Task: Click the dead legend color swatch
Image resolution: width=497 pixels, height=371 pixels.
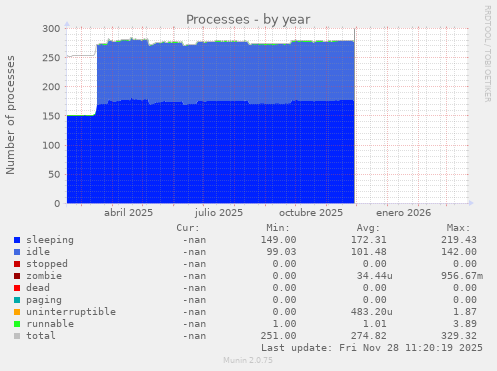Action: (17, 288)
